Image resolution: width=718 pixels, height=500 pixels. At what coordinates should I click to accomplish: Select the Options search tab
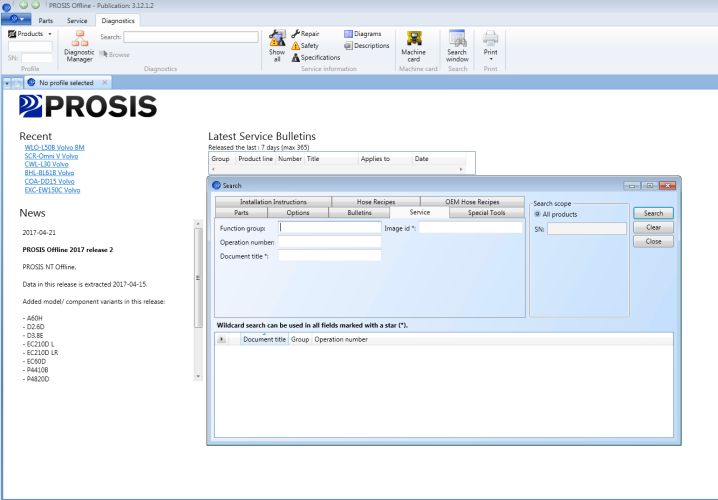[x=298, y=212]
